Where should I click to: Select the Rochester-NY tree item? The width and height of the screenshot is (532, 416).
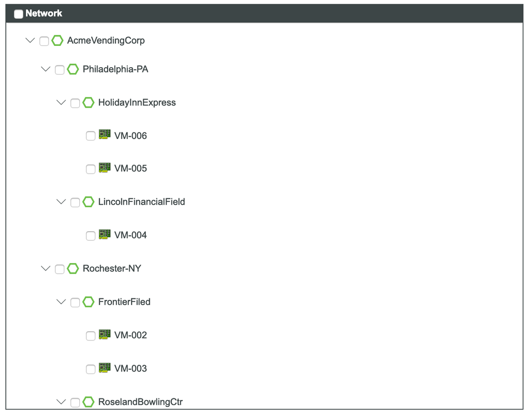111,269
